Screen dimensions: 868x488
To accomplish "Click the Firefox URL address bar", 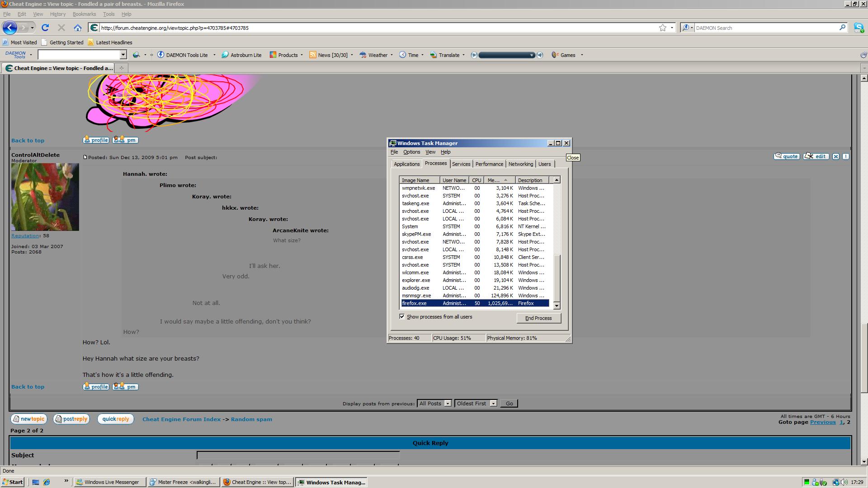I will (378, 28).
